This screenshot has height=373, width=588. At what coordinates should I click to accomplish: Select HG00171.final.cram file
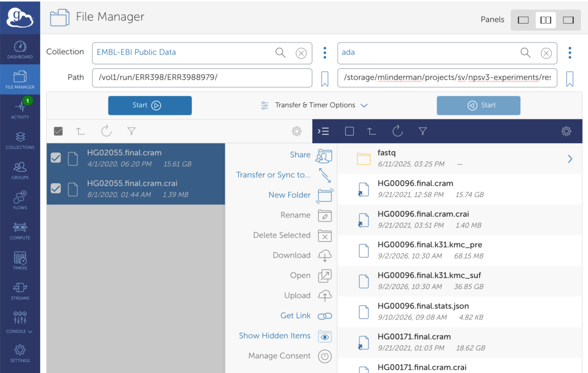pos(460,342)
